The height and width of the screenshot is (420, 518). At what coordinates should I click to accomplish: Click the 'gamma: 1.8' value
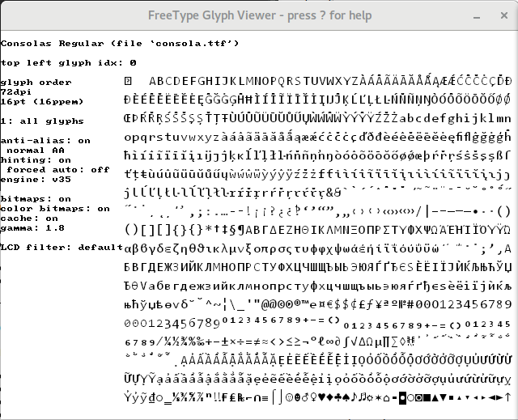click(x=32, y=228)
